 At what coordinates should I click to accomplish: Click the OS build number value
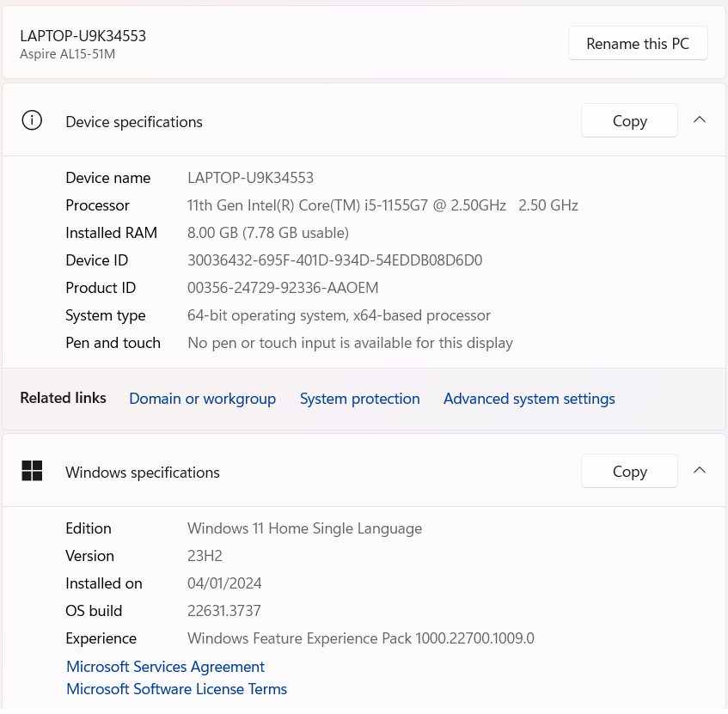pyautogui.click(x=223, y=611)
